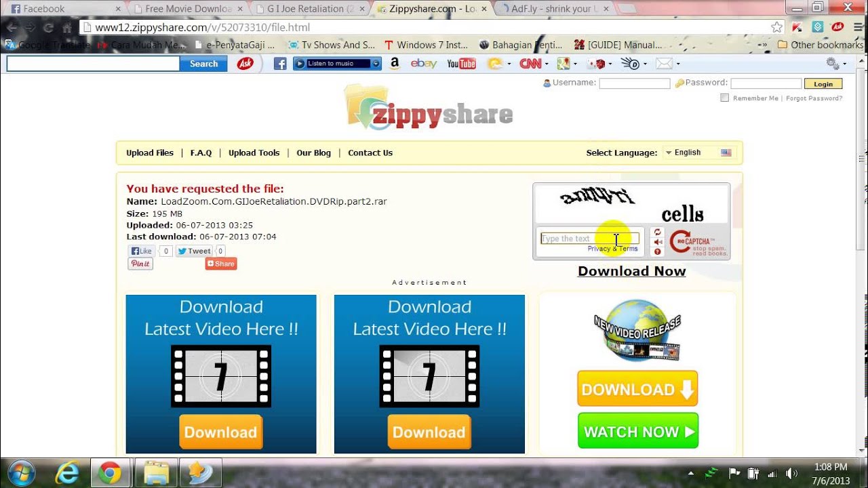Launch Internet Explorer from taskbar
The width and height of the screenshot is (868, 488).
[x=66, y=472]
